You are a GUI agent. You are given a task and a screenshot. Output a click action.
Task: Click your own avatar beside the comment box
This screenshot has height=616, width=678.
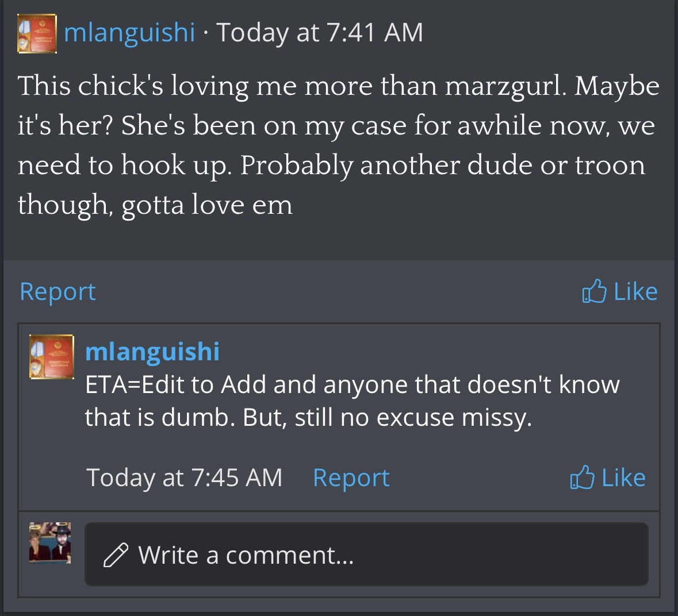click(x=50, y=542)
